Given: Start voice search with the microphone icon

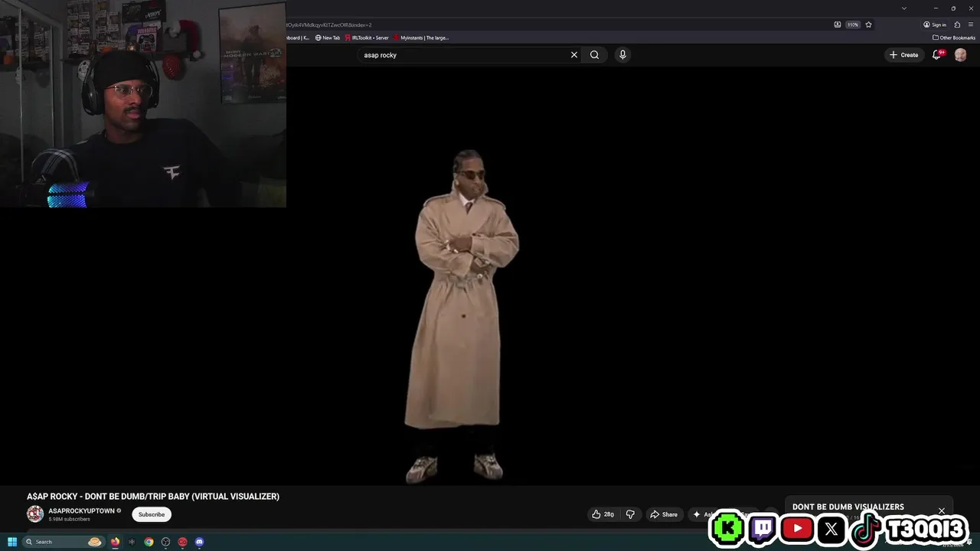Looking at the screenshot, I should coord(622,55).
